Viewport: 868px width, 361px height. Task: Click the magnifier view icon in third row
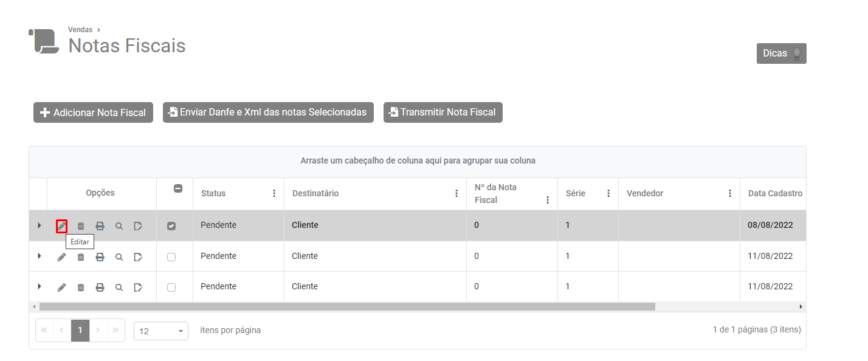(119, 287)
